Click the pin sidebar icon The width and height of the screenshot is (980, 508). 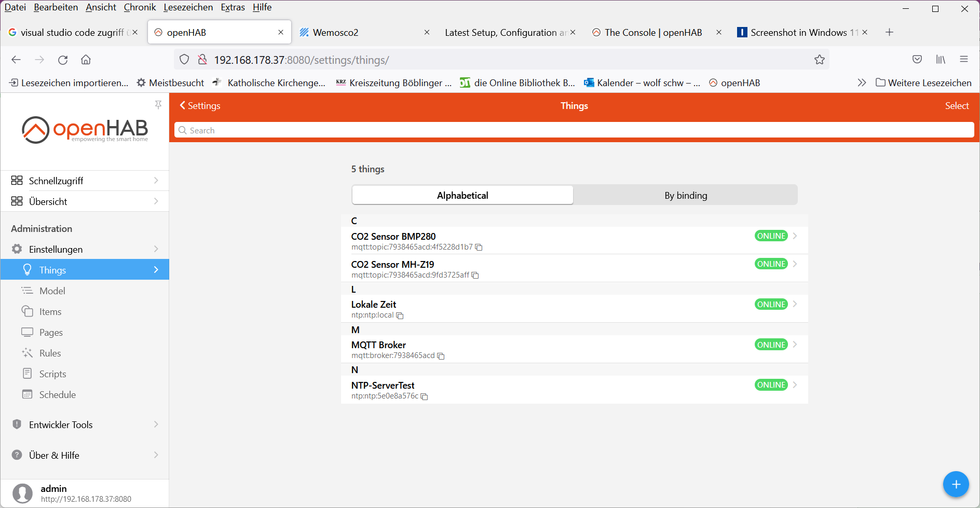pyautogui.click(x=158, y=105)
